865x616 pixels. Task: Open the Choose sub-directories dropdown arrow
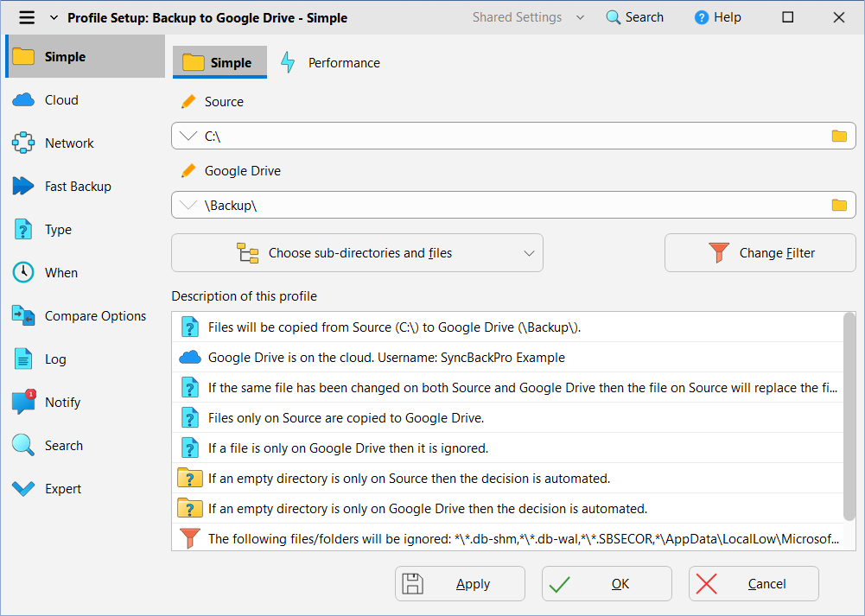click(x=529, y=253)
